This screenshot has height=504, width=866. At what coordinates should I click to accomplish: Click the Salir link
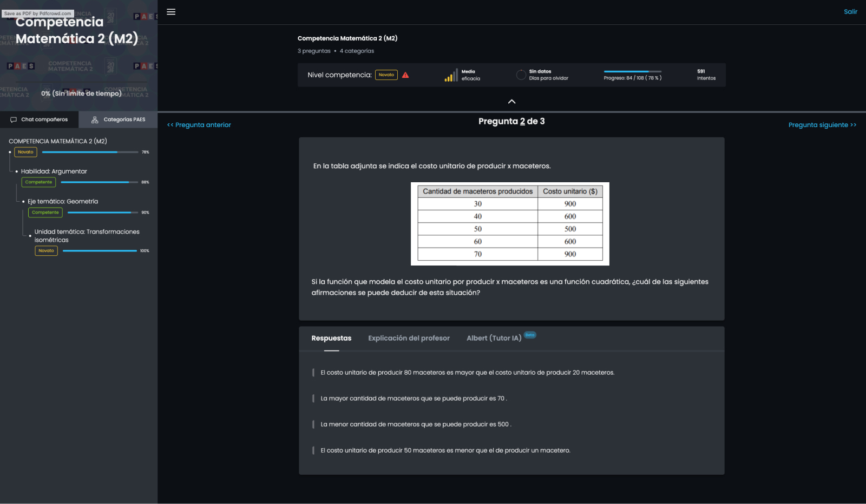pyautogui.click(x=850, y=12)
